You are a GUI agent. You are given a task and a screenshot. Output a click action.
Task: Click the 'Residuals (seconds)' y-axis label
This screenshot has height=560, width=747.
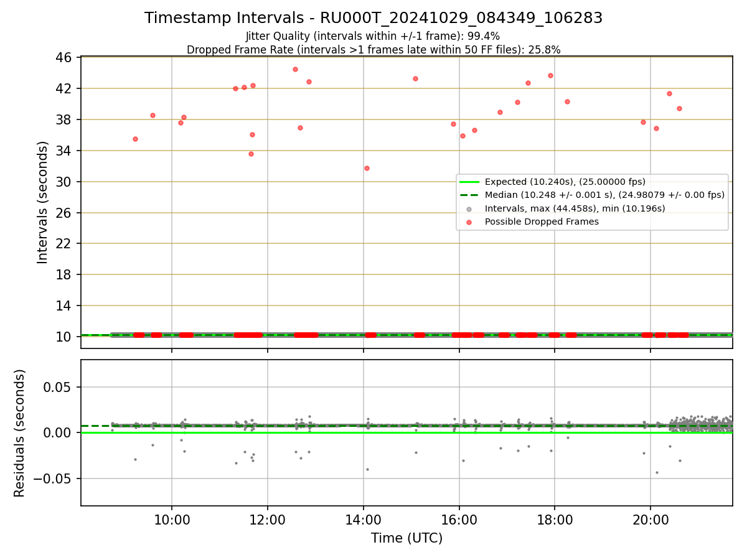click(x=20, y=433)
